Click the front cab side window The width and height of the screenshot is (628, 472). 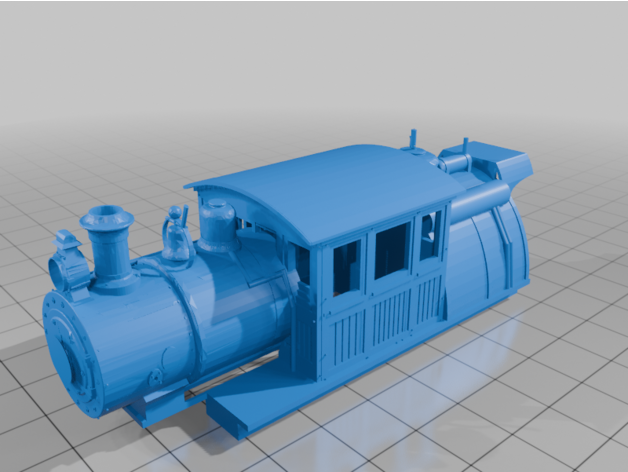(x=345, y=265)
